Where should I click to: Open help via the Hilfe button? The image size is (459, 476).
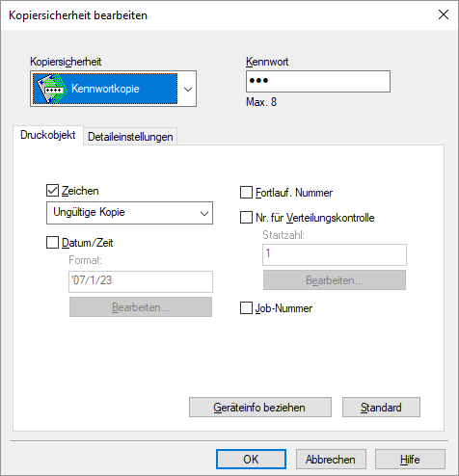[x=410, y=459]
